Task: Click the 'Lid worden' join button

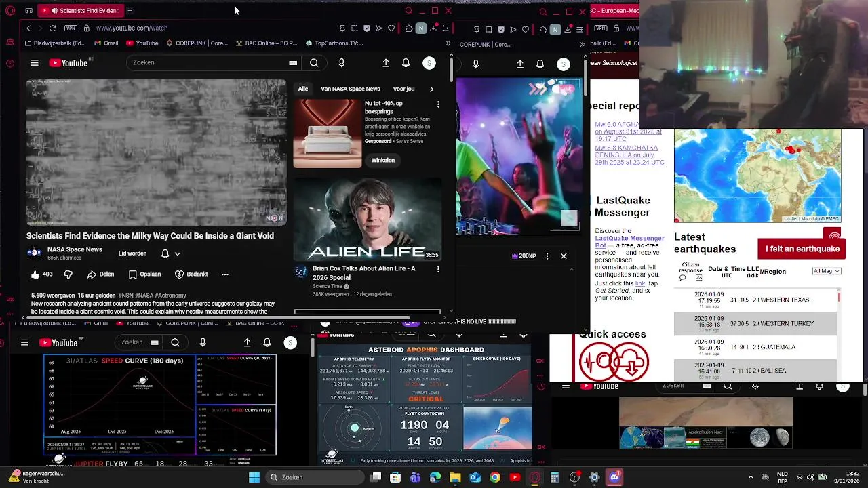Action: tap(132, 253)
